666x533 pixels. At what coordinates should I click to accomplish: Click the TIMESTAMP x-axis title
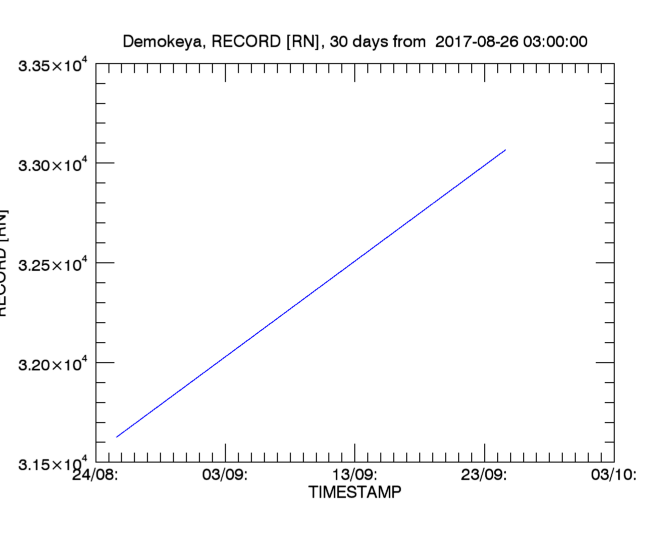pyautogui.click(x=355, y=493)
